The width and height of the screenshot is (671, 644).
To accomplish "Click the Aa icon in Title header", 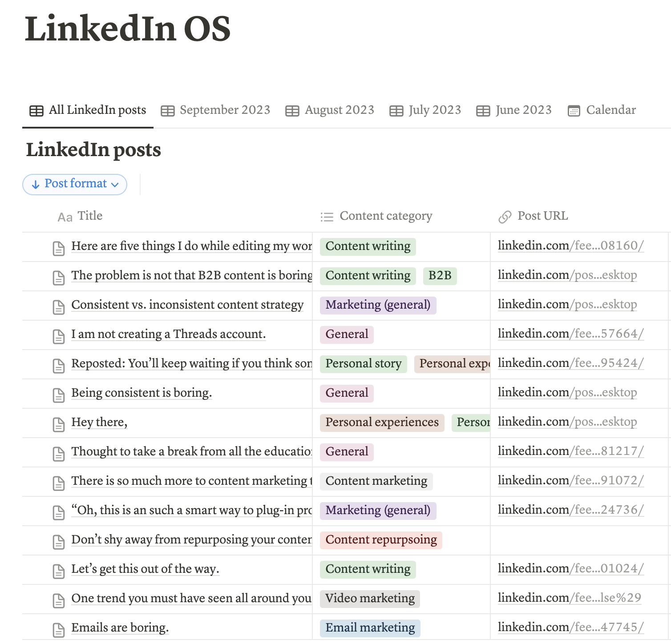I will click(x=65, y=217).
